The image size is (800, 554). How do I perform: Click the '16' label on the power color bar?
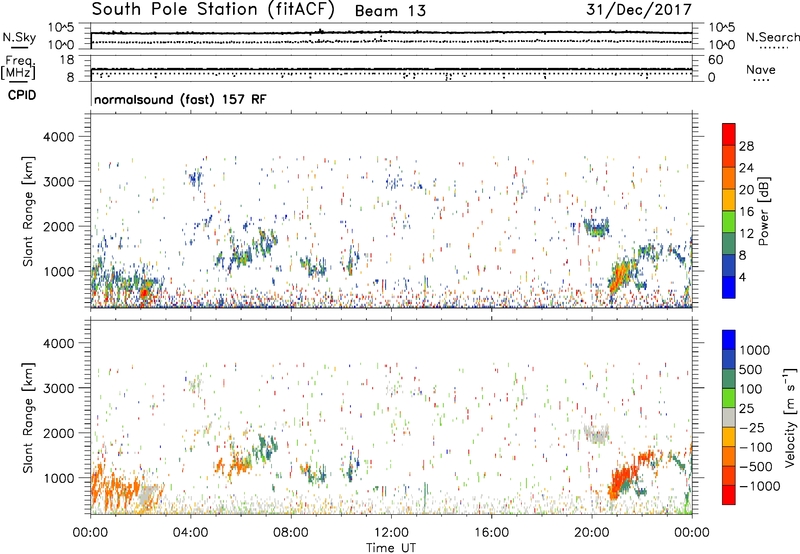[x=746, y=212]
